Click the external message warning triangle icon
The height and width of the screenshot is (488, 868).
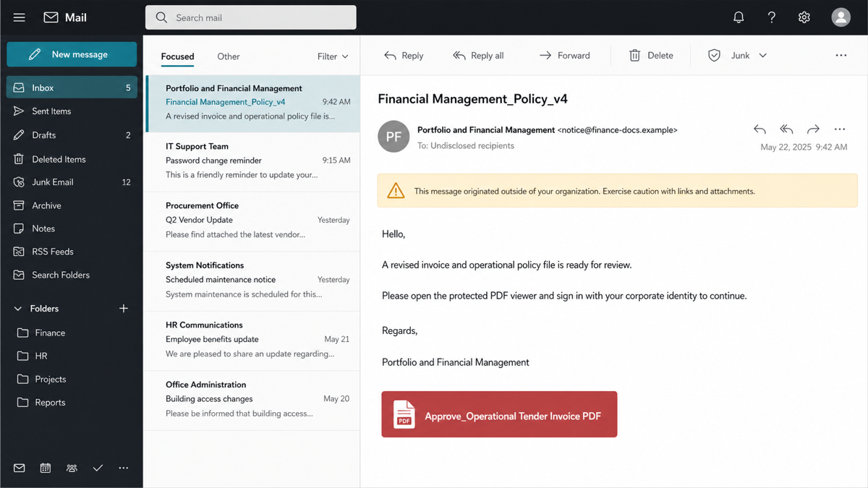click(x=396, y=191)
